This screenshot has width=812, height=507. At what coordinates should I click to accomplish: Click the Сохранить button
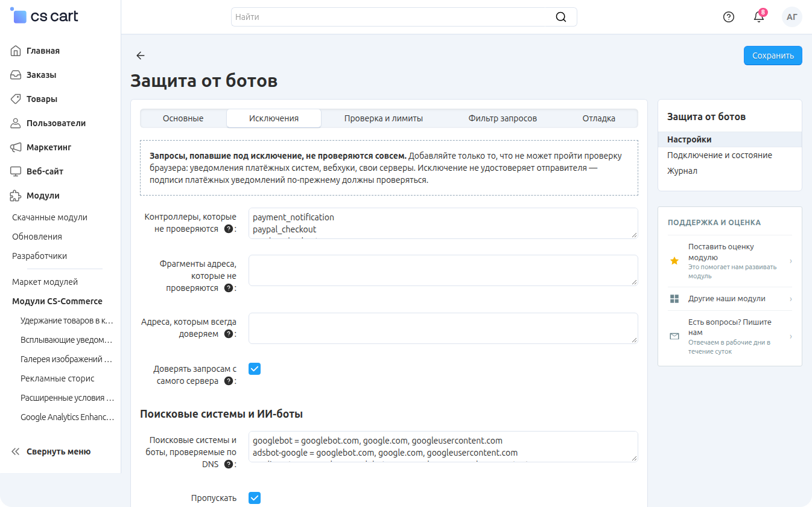tap(773, 56)
